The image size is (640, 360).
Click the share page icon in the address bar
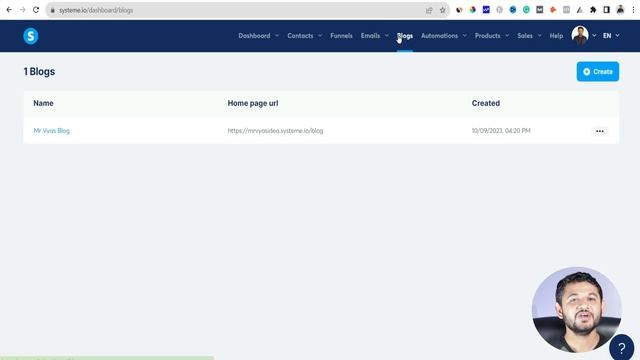(x=429, y=10)
